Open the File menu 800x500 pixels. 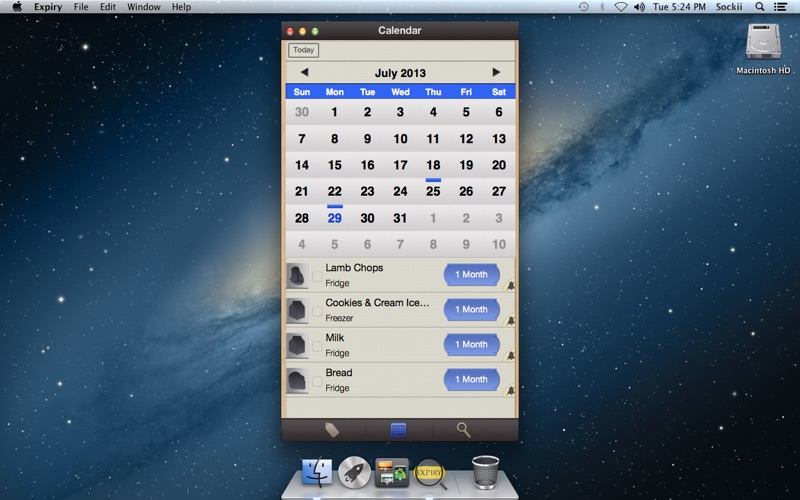tap(81, 7)
